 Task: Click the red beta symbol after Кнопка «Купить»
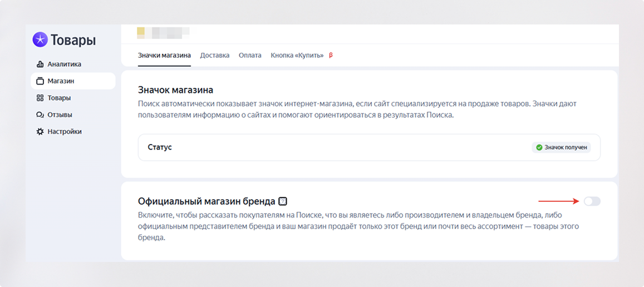331,56
